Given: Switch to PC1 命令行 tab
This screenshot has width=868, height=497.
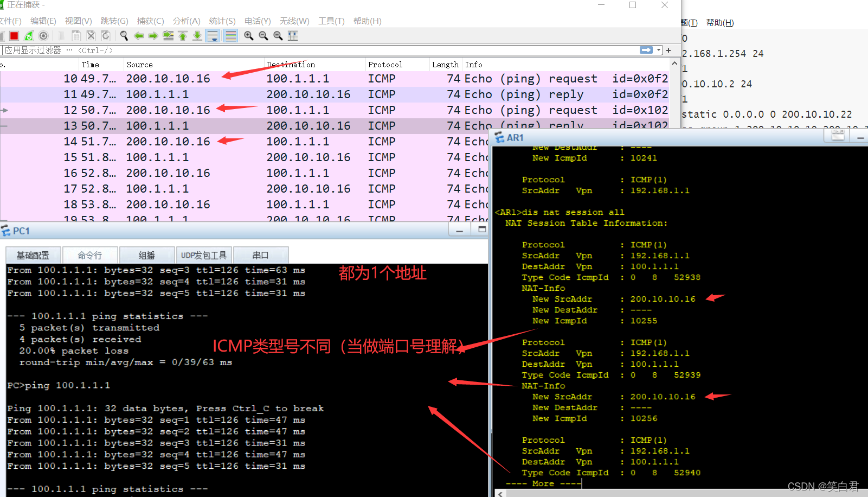Looking at the screenshot, I should point(90,255).
